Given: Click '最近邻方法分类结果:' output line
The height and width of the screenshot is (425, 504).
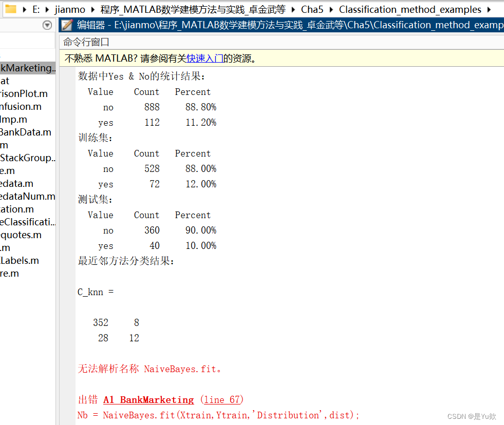Looking at the screenshot, I should 126,261.
